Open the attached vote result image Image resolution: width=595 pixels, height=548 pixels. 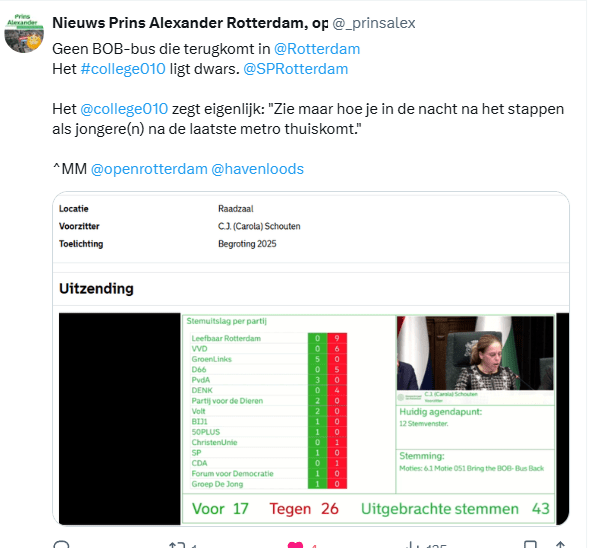point(311,359)
